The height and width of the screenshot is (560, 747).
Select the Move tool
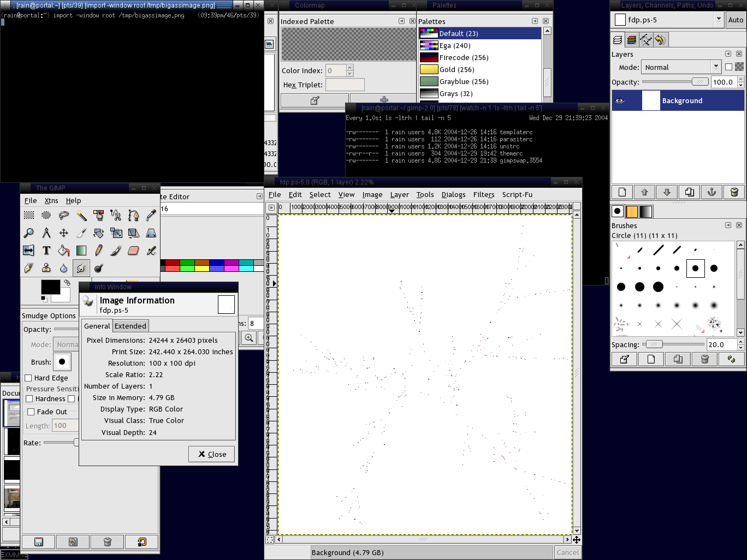coord(64,233)
